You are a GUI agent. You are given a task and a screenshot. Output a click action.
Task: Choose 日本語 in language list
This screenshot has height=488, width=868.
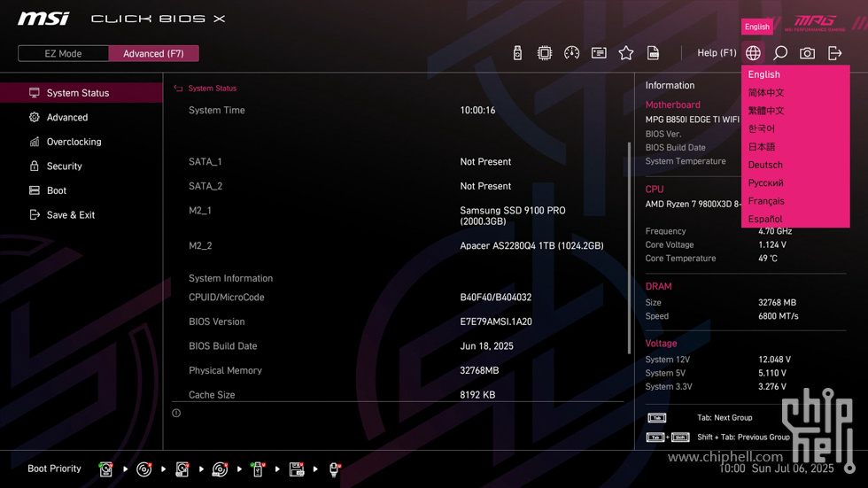pyautogui.click(x=795, y=147)
